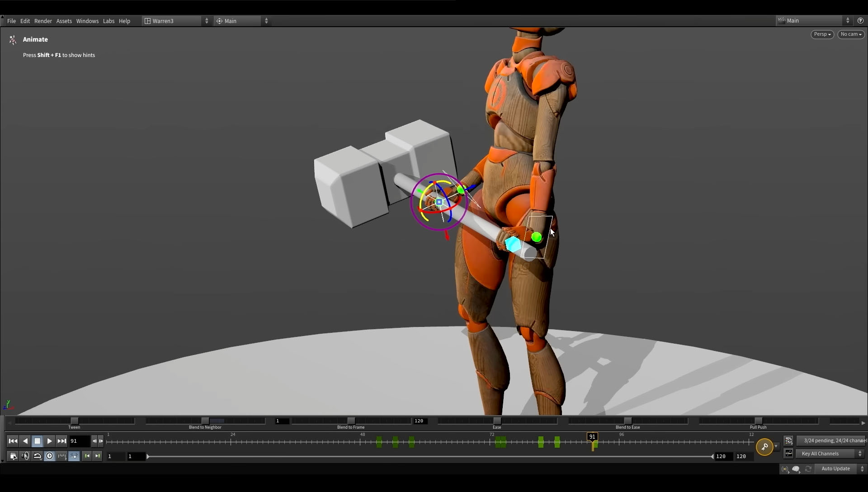Click the frame 91 timeline marker
This screenshot has width=868, height=492.
tap(592, 437)
